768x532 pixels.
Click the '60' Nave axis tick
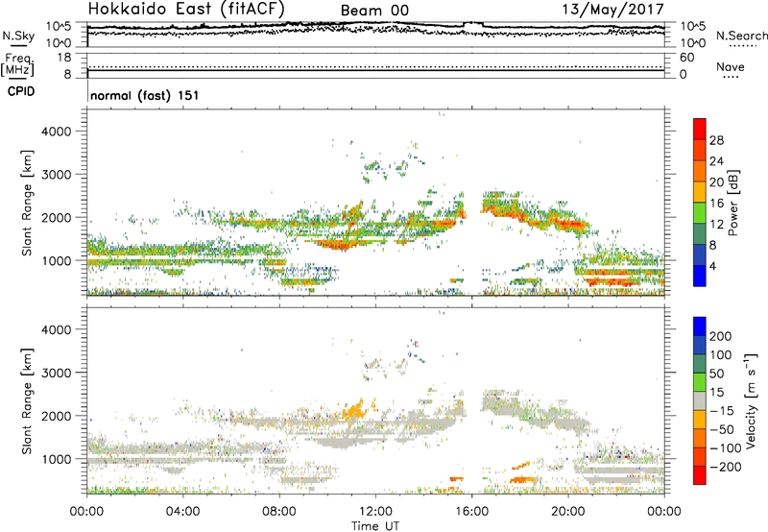click(x=687, y=58)
